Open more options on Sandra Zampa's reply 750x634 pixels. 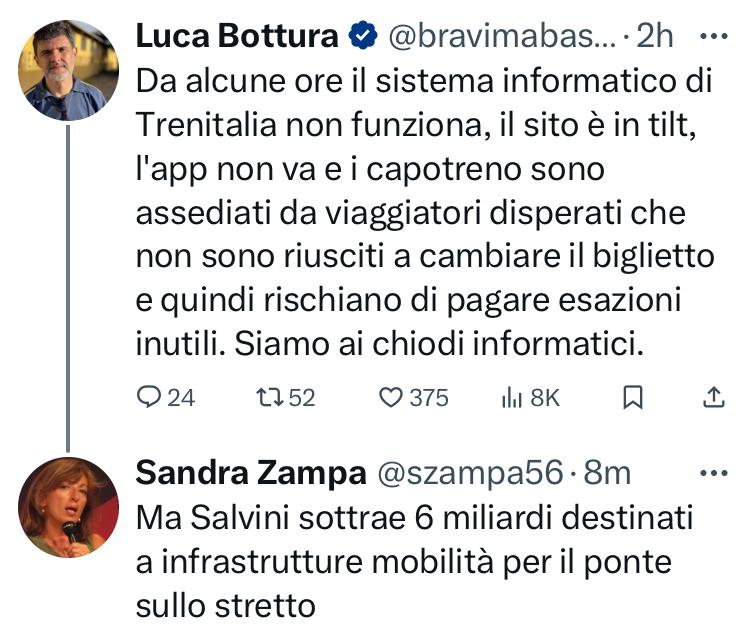click(x=714, y=473)
